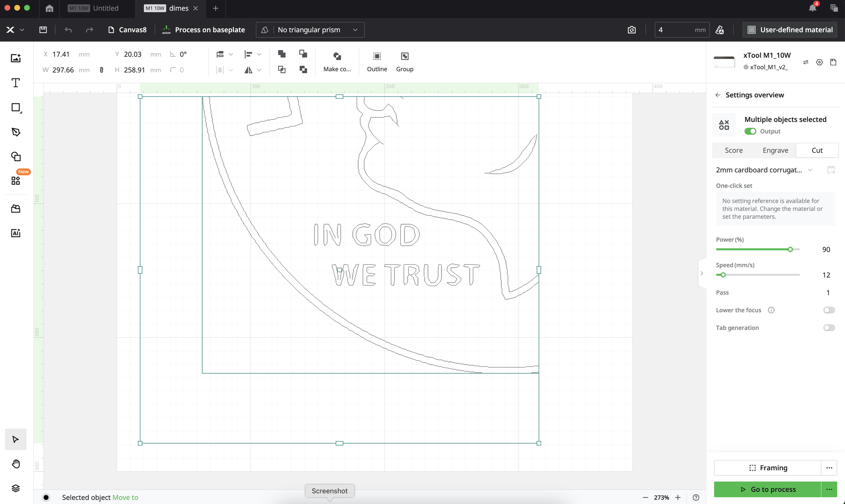Image resolution: width=845 pixels, height=504 pixels.
Task: Click the Framing button
Action: coord(768,468)
